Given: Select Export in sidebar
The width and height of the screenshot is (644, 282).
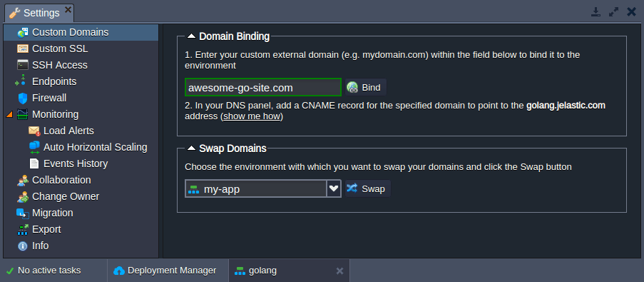Looking at the screenshot, I should tap(81, 229).
